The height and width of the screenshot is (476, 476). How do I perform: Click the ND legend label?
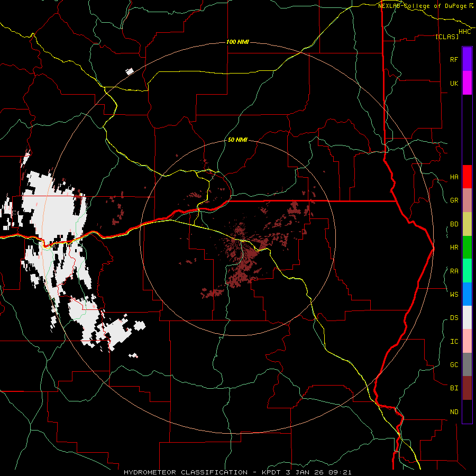[x=454, y=412]
